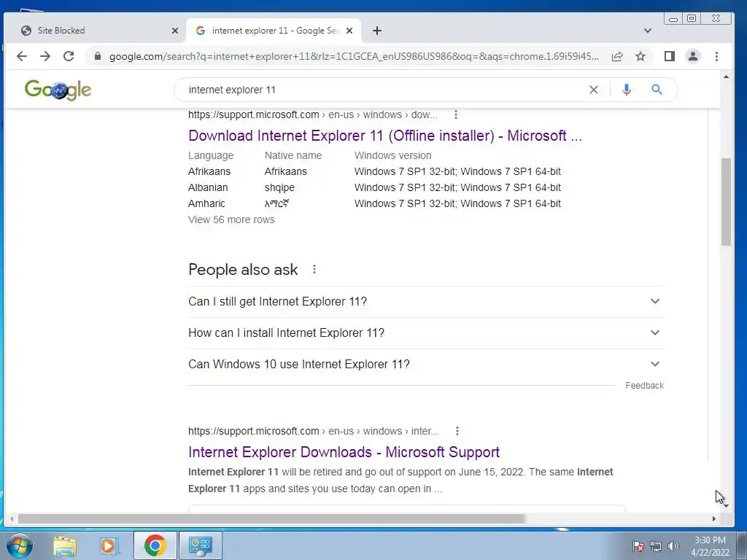The image size is (747, 560).
Task: Click the Google logo to go home
Action: pos(58,90)
